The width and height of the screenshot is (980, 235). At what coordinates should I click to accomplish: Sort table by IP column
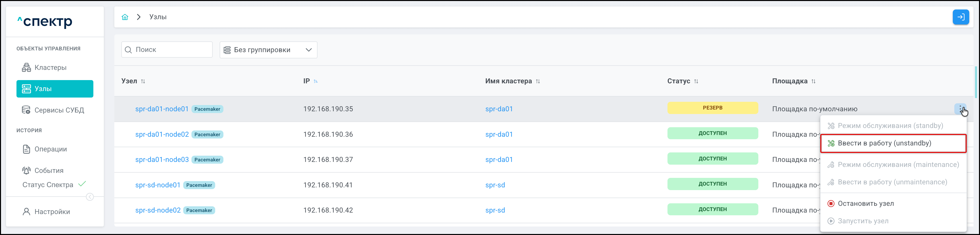pyautogui.click(x=316, y=81)
